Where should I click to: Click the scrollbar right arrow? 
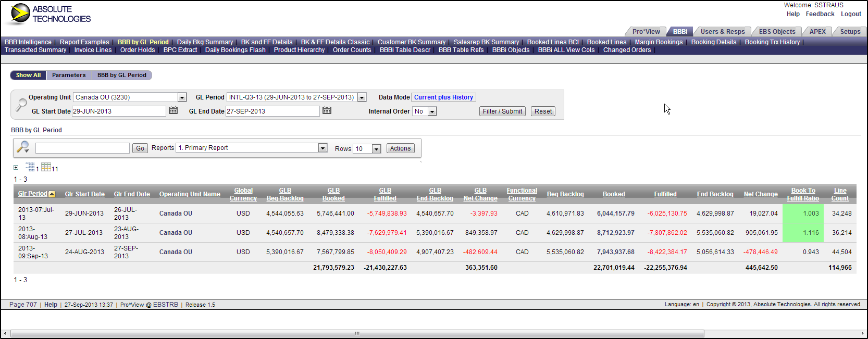click(863, 333)
